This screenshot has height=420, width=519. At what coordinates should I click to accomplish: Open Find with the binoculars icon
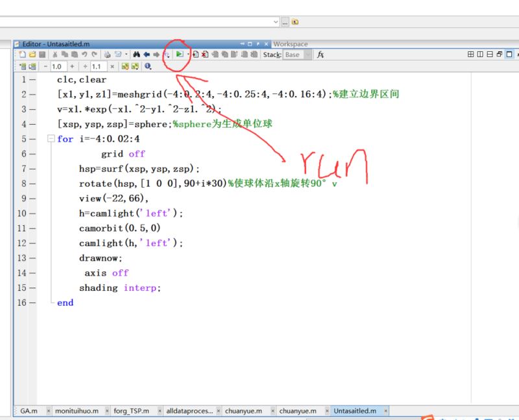coord(136,55)
